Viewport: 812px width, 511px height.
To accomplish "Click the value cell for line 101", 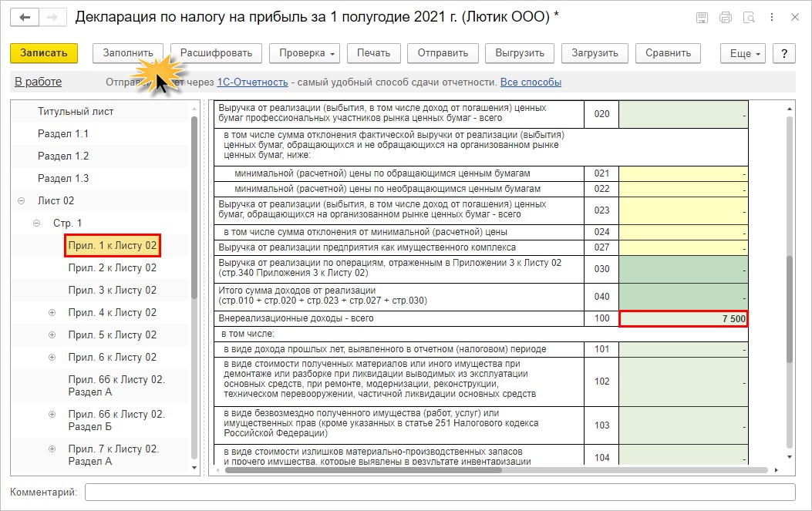I will pyautogui.click(x=683, y=349).
